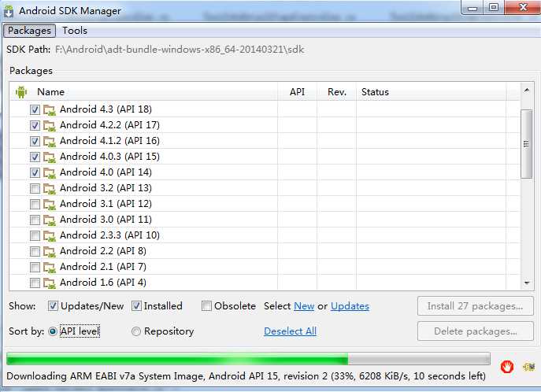The image size is (541, 392).
Task: Click the Rev. column header
Action: click(337, 92)
